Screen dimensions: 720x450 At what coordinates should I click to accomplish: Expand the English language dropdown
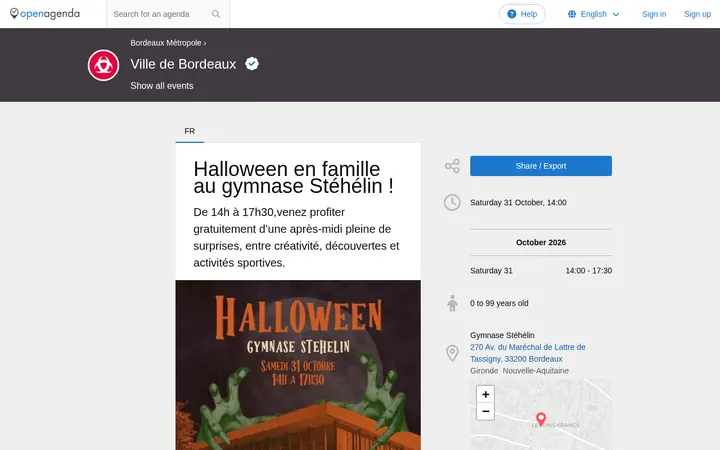pyautogui.click(x=594, y=14)
